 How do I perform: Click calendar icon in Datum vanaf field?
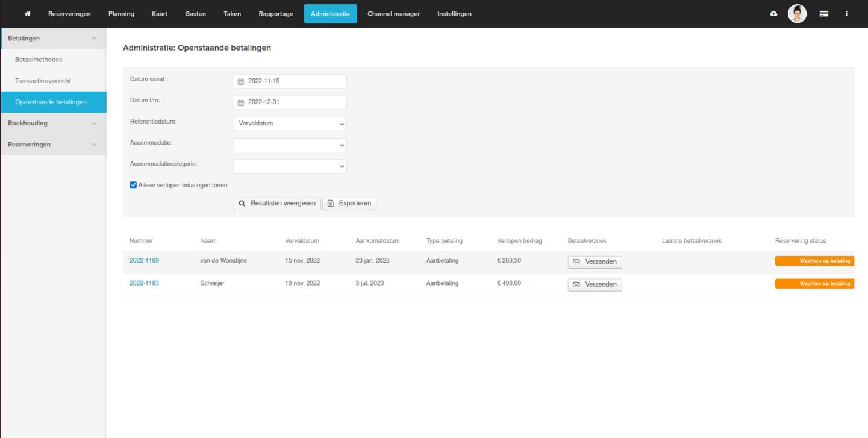[x=241, y=81]
